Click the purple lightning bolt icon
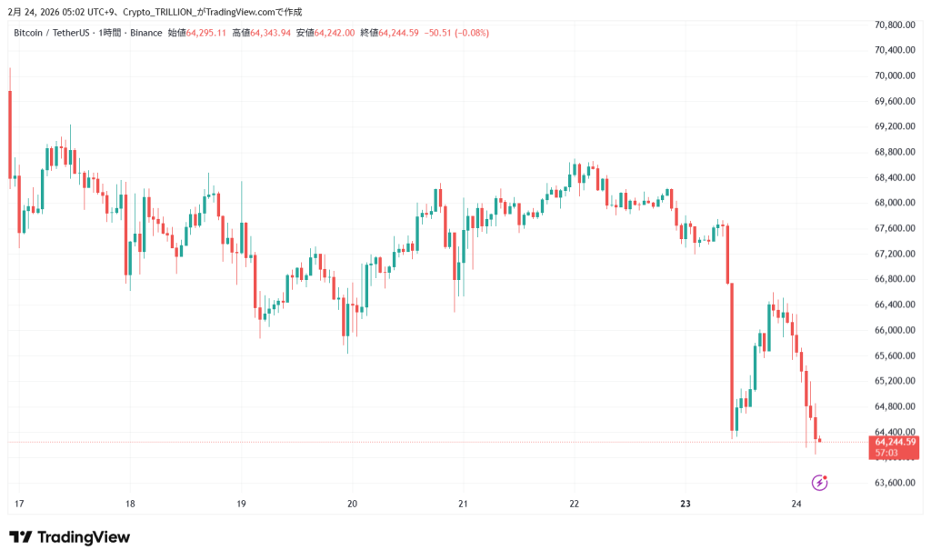Screen dimensions: 931x560 (819, 482)
